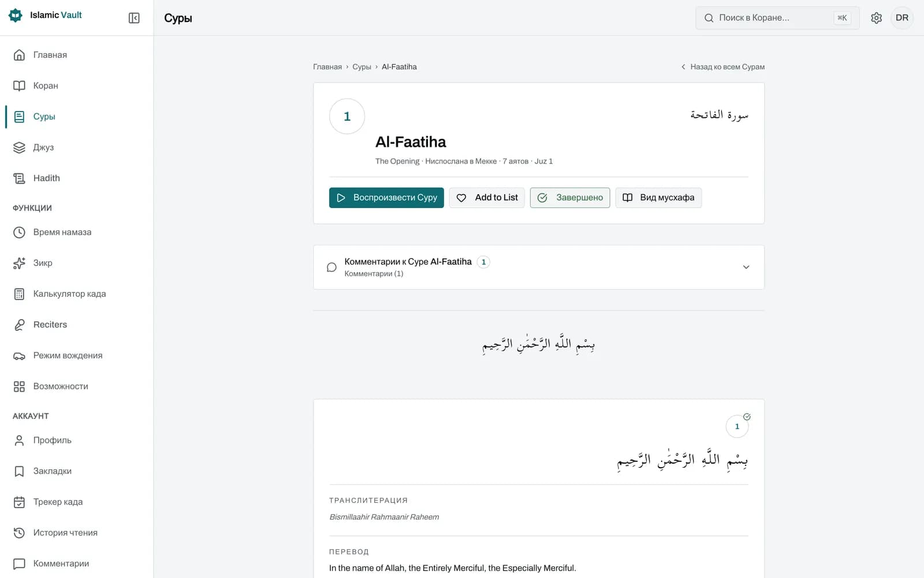Screen dimensions: 924x578
Task: Toggle the Завершено completed status
Action: coord(570,198)
